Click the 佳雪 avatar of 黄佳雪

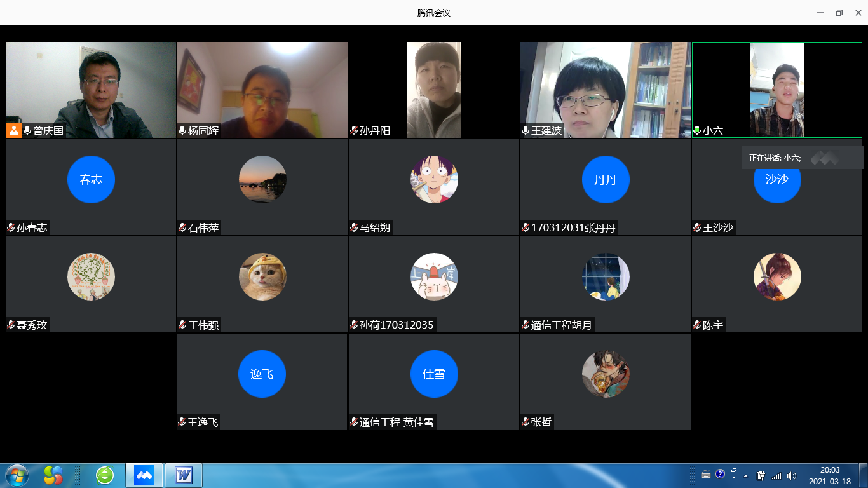click(x=434, y=374)
